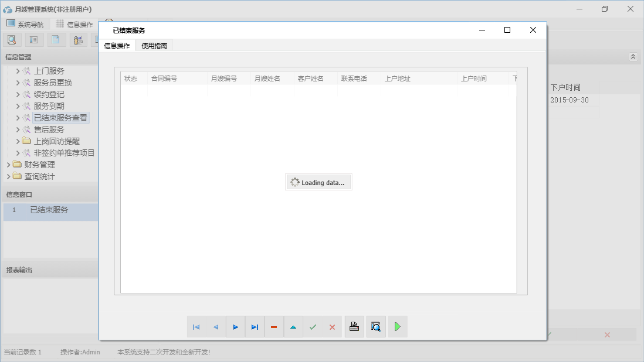
Task: Go to the previous record arrow
Action: (x=216, y=327)
